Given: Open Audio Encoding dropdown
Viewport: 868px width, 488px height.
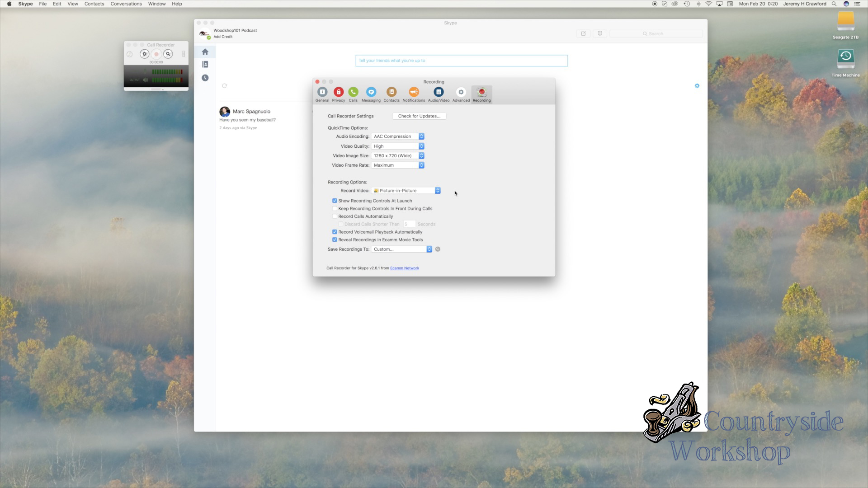Looking at the screenshot, I should click(398, 136).
